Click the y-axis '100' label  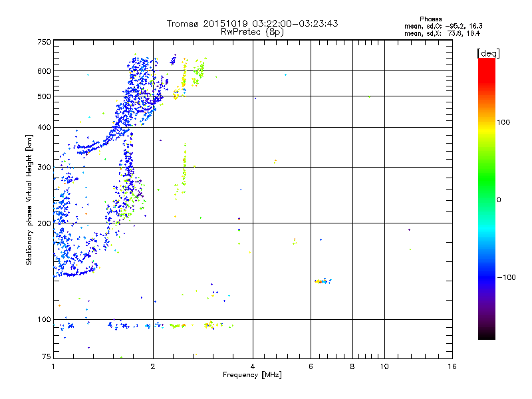coord(44,319)
